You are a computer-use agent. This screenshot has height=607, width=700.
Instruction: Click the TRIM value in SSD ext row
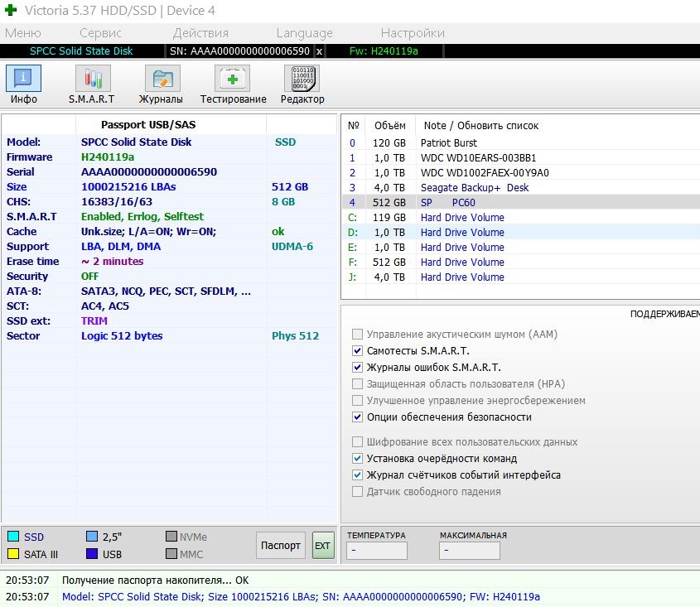click(x=94, y=321)
